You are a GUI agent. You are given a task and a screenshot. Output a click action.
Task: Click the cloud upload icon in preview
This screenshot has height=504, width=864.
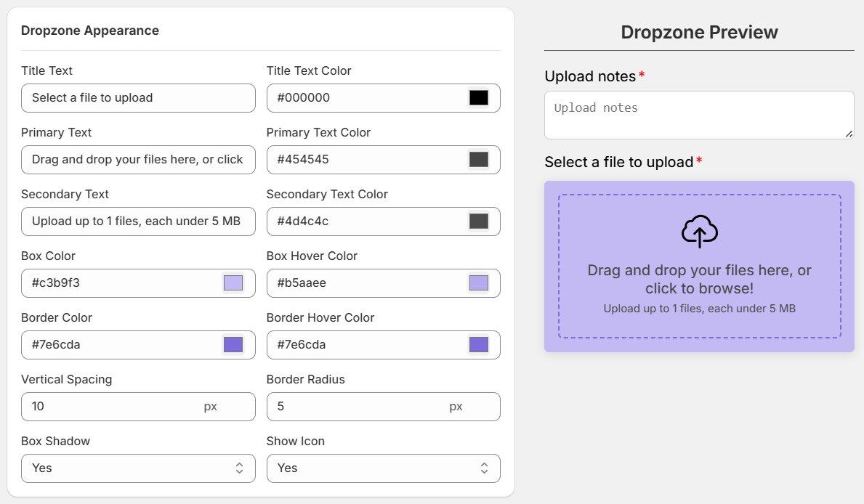pos(699,231)
